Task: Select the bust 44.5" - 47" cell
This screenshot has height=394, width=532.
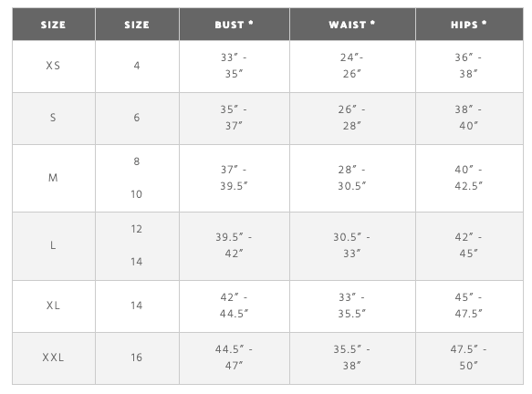Action: coord(235,358)
